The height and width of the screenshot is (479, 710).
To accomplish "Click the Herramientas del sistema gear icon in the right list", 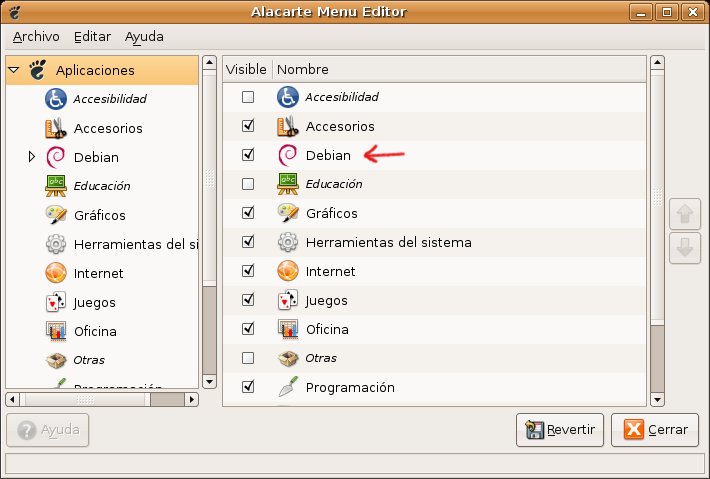I will (288, 242).
